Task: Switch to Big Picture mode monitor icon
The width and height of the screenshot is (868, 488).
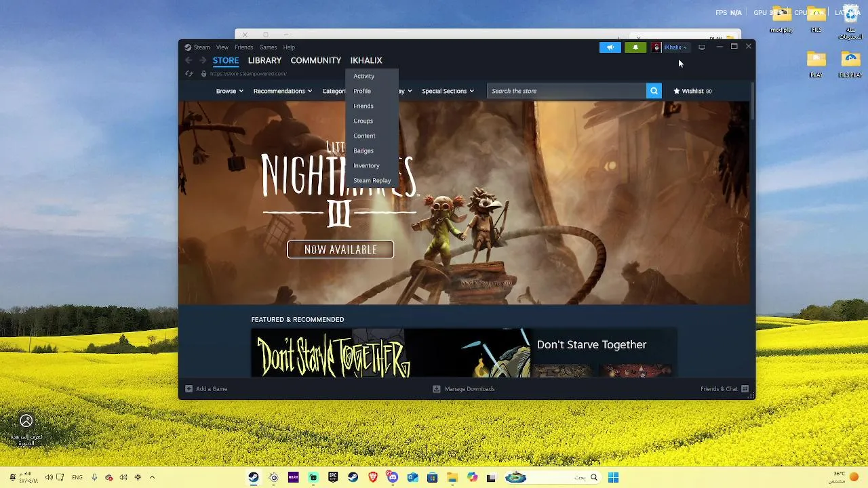Action: tap(702, 47)
